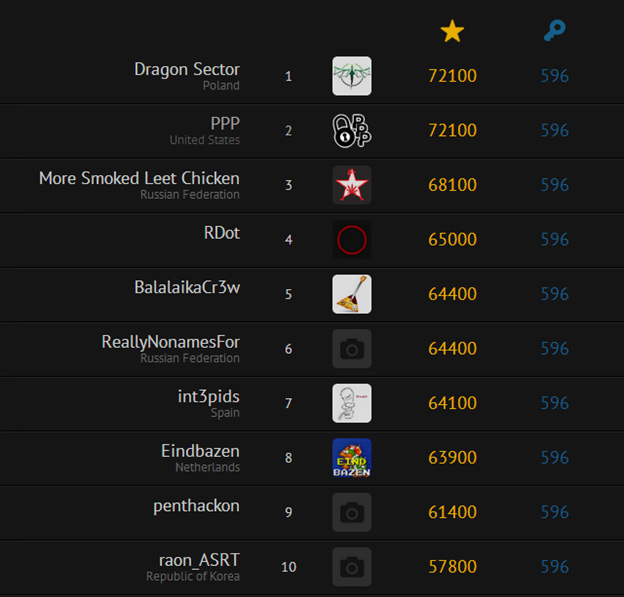
Task: Click the gold star score column icon
Action: [x=452, y=31]
